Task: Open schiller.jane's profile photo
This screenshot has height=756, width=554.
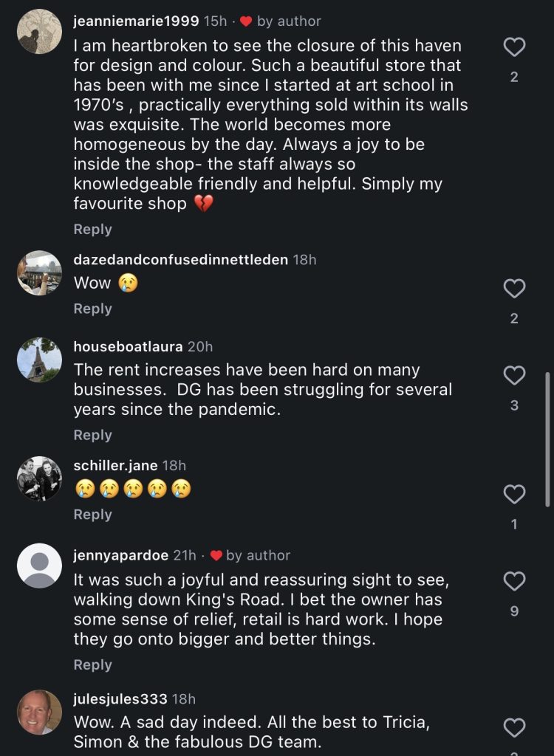Action: (x=40, y=478)
